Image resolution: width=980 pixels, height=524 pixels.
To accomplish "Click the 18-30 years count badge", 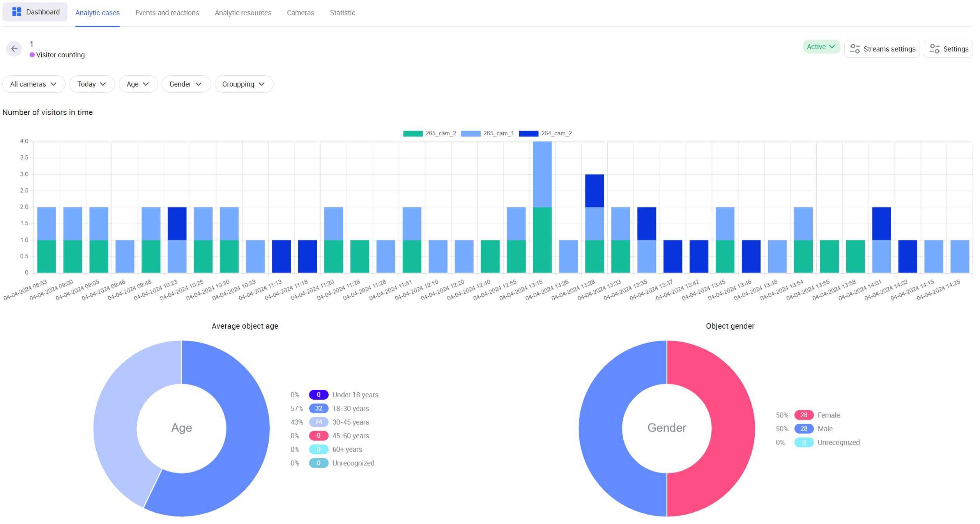I will pyautogui.click(x=318, y=409).
